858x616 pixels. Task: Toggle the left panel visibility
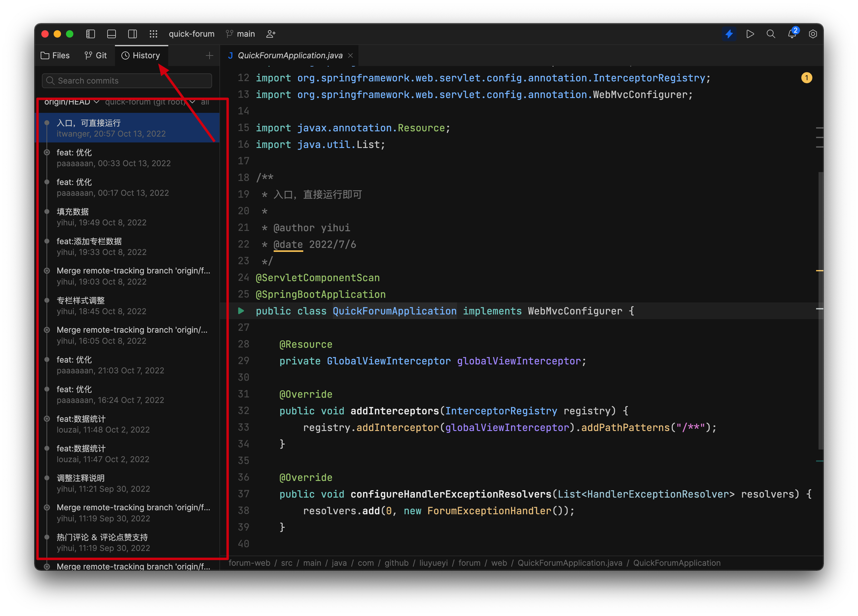pos(91,34)
